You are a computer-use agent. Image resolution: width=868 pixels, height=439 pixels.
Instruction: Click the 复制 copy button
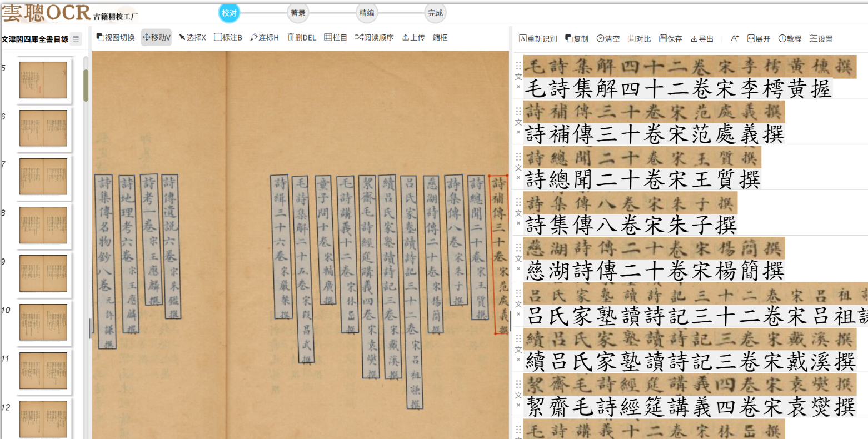click(577, 38)
